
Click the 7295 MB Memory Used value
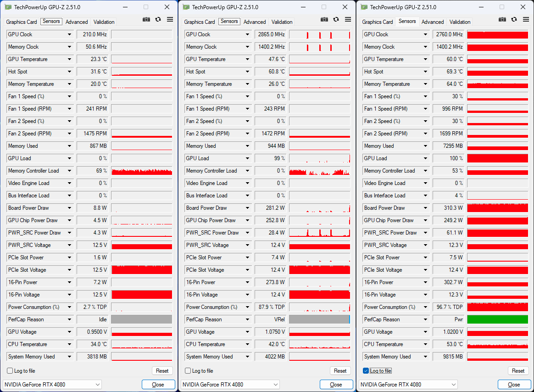click(x=449, y=146)
